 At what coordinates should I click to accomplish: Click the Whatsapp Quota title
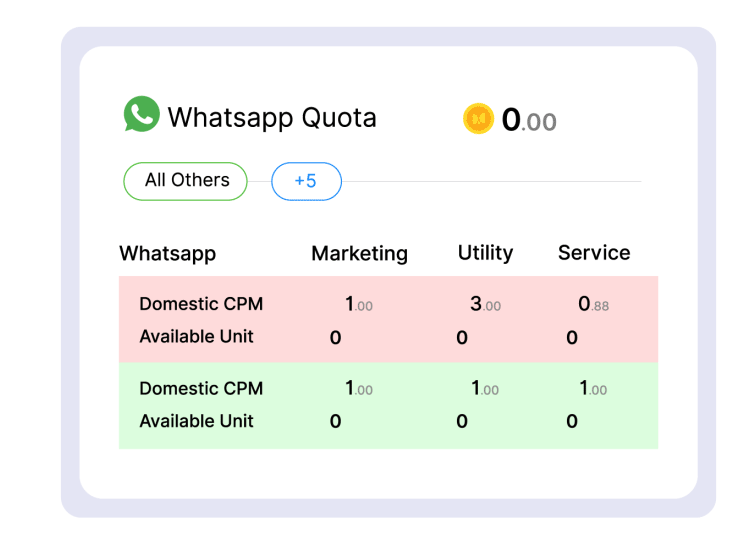(272, 118)
